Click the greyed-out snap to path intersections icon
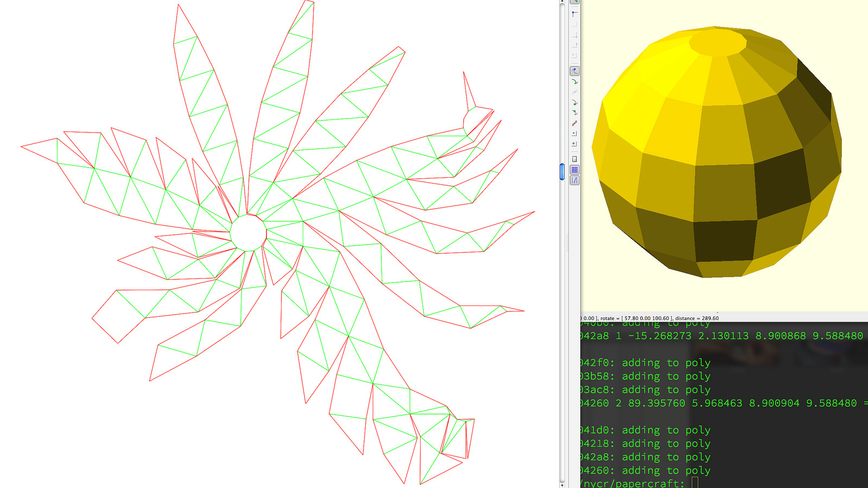This screenshot has width=868, height=488. [x=574, y=92]
